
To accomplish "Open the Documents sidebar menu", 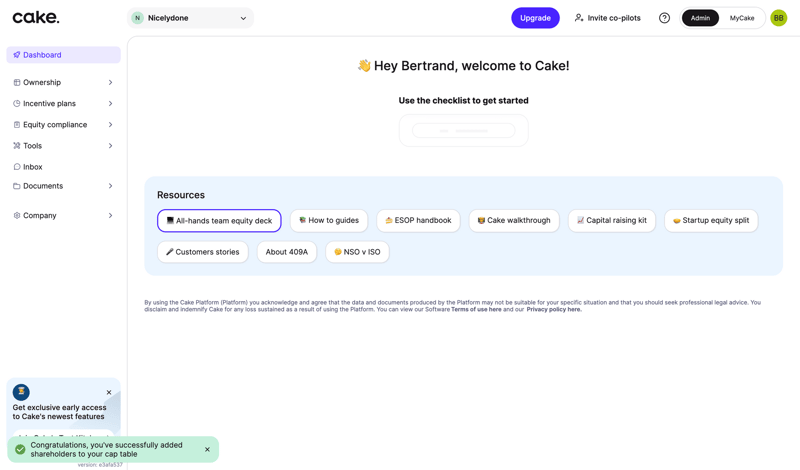I will 63,186.
